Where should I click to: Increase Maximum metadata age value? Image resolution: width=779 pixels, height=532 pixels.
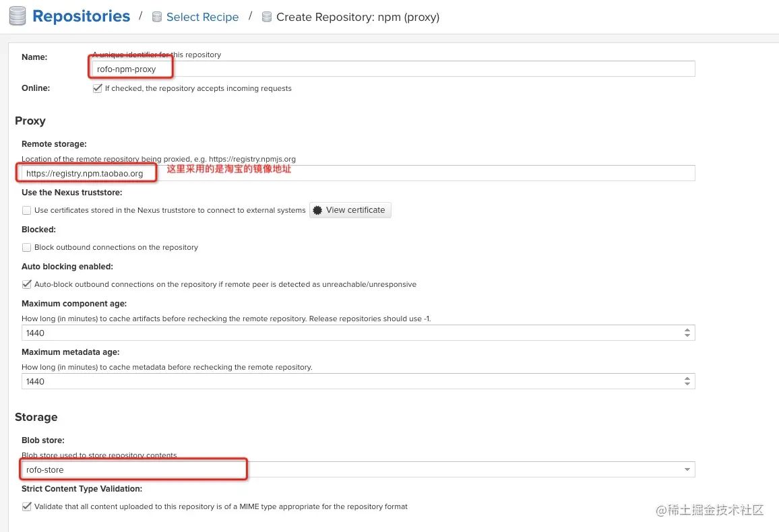click(687, 378)
